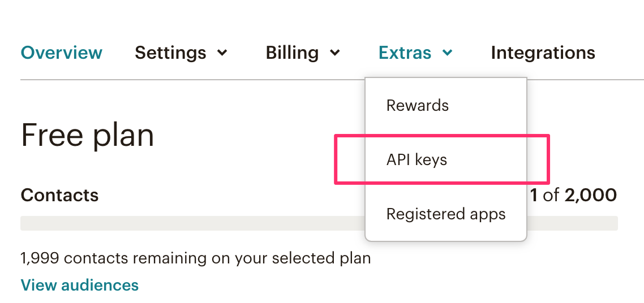
Task: Select the Contacts section label
Action: click(x=59, y=195)
